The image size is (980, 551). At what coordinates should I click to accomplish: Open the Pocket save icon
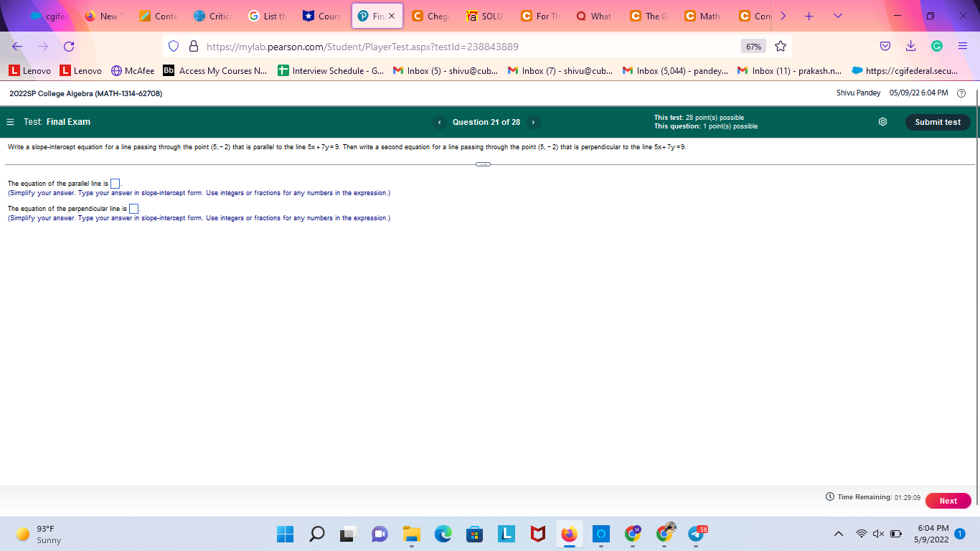pyautogui.click(x=885, y=47)
